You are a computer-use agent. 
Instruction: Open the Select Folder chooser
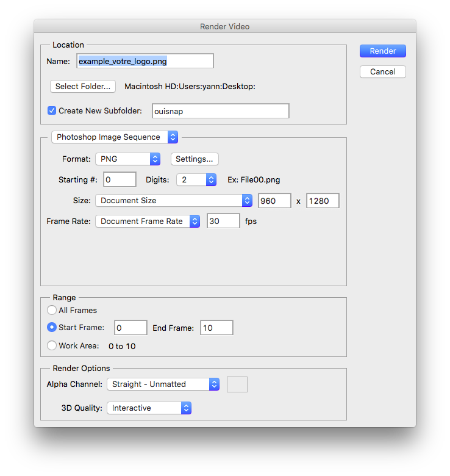pos(82,86)
